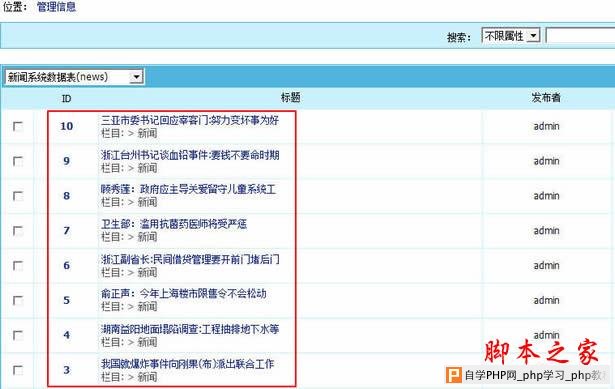The height and width of the screenshot is (389, 615).
Task: Open the 不限属性 search attribute dropdown
Action: click(x=511, y=36)
